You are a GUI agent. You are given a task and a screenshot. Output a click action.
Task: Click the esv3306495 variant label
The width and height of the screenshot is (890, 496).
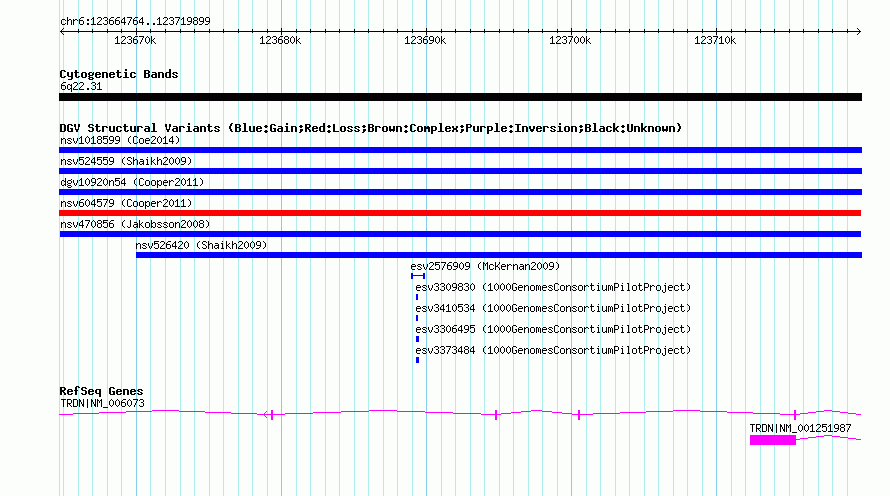[553, 329]
